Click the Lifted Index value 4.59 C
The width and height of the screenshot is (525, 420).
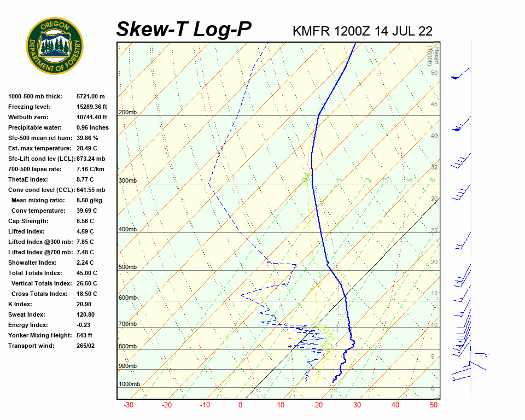click(86, 231)
